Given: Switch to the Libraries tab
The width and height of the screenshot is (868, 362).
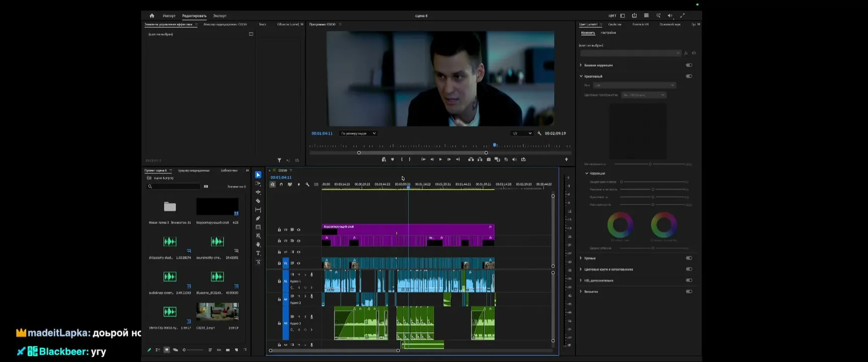Looking at the screenshot, I should point(229,170).
